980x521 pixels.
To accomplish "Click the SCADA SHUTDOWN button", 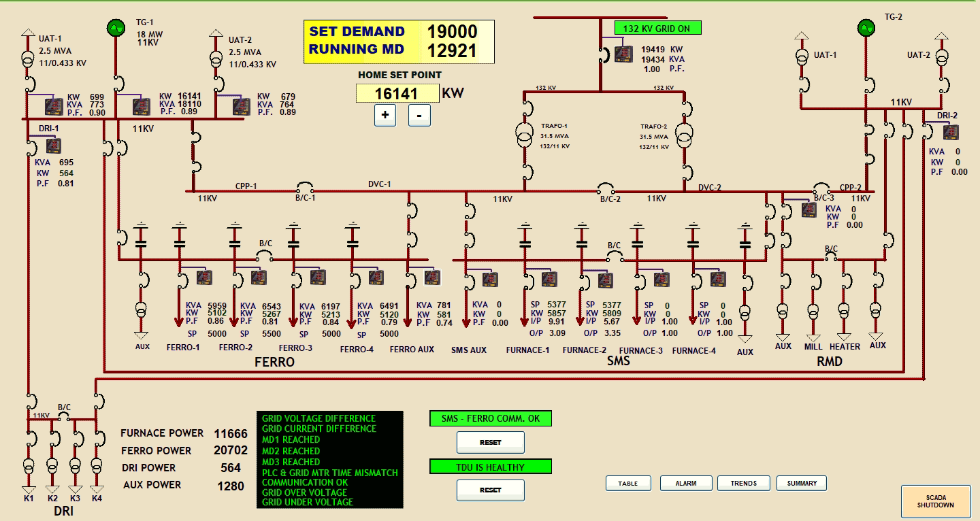I will click(936, 501).
